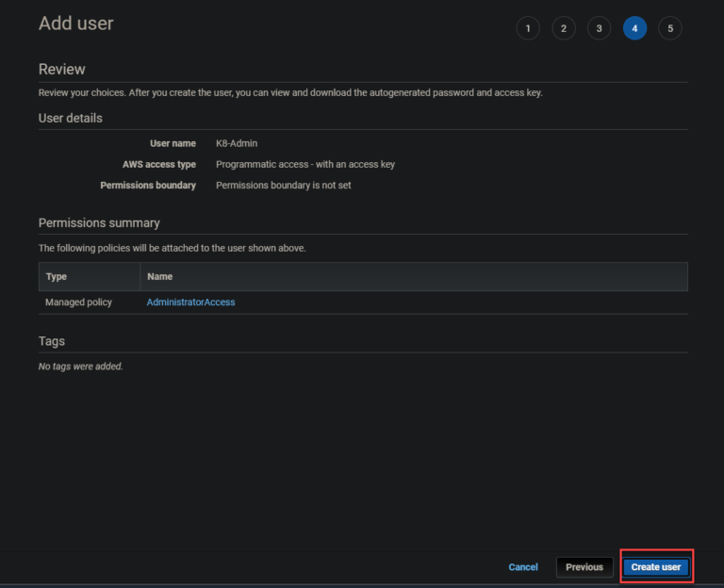
Task: Cancel the add user wizard
Action: click(x=523, y=567)
